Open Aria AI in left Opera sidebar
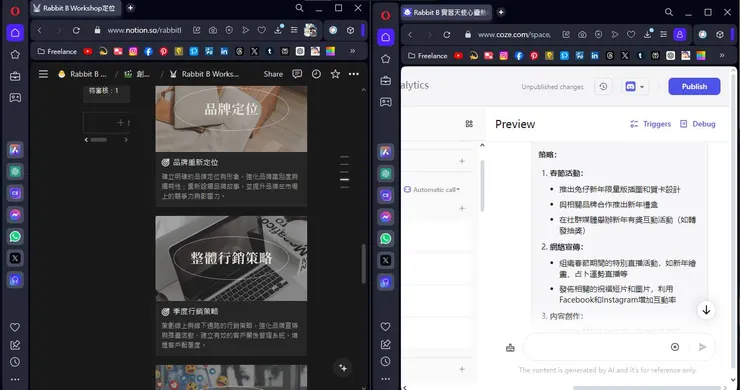The image size is (740, 390). (x=15, y=150)
